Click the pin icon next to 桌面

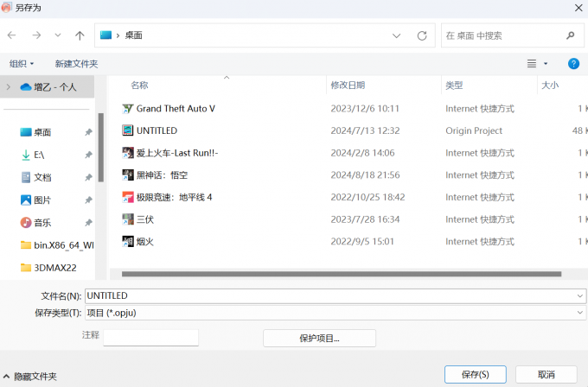[88, 132]
